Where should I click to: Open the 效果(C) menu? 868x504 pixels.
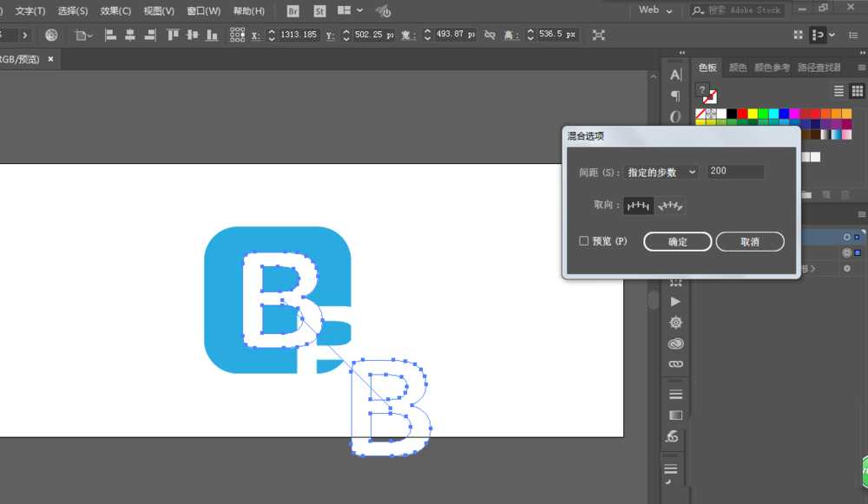[115, 11]
